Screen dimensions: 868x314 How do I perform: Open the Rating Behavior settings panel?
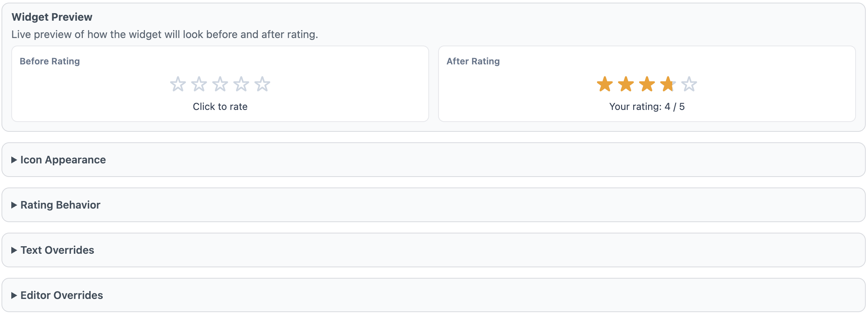pos(60,205)
